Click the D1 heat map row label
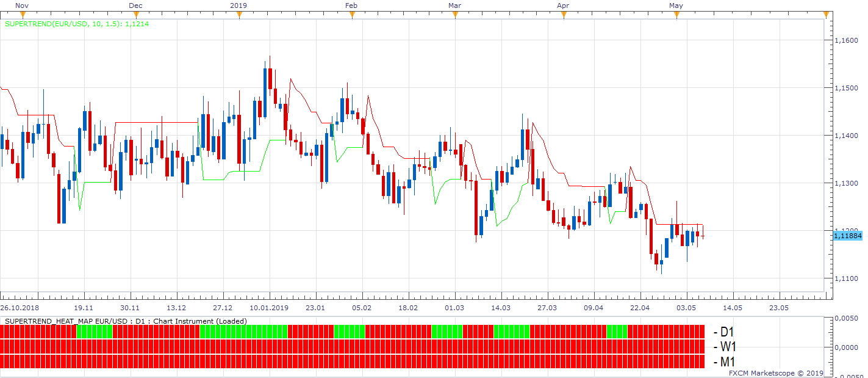The height and width of the screenshot is (378, 868). [723, 332]
